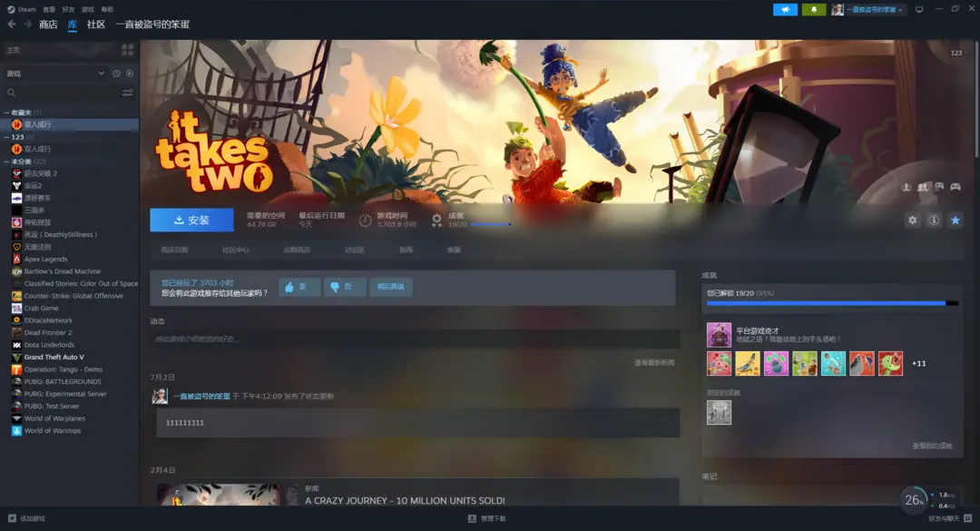Open the 10 MILLION UNITS SOLD news item

tap(405, 500)
